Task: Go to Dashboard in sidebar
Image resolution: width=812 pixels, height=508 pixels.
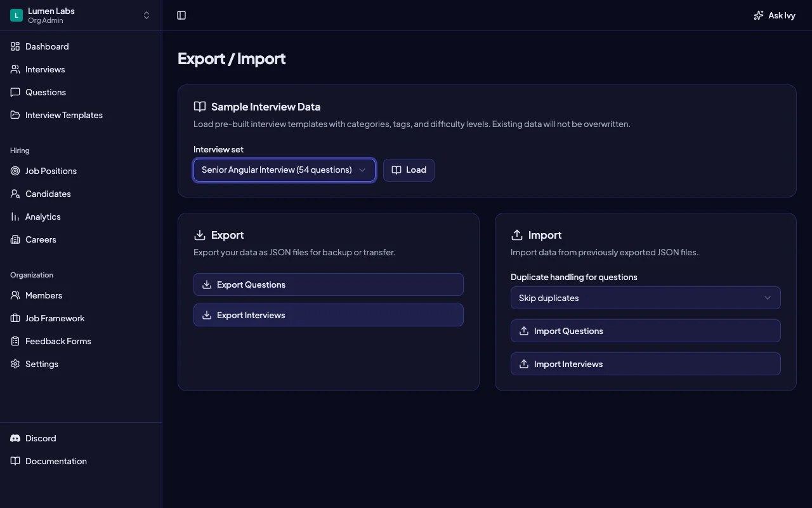Action: (x=81, y=46)
